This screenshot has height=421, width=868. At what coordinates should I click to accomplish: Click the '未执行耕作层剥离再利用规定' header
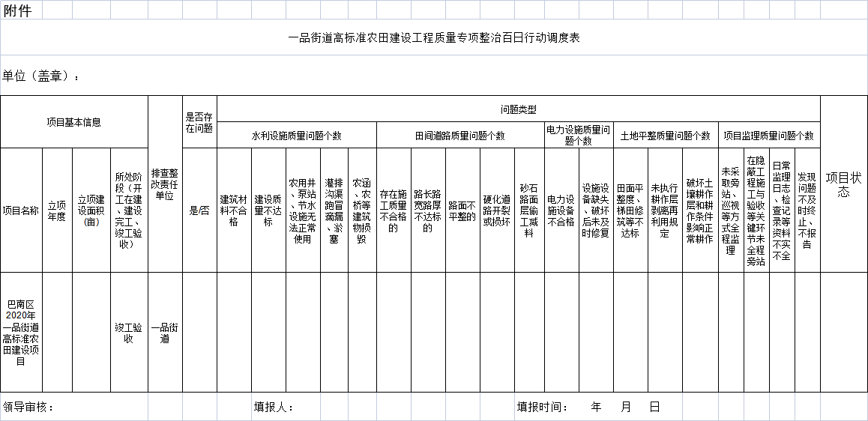665,210
